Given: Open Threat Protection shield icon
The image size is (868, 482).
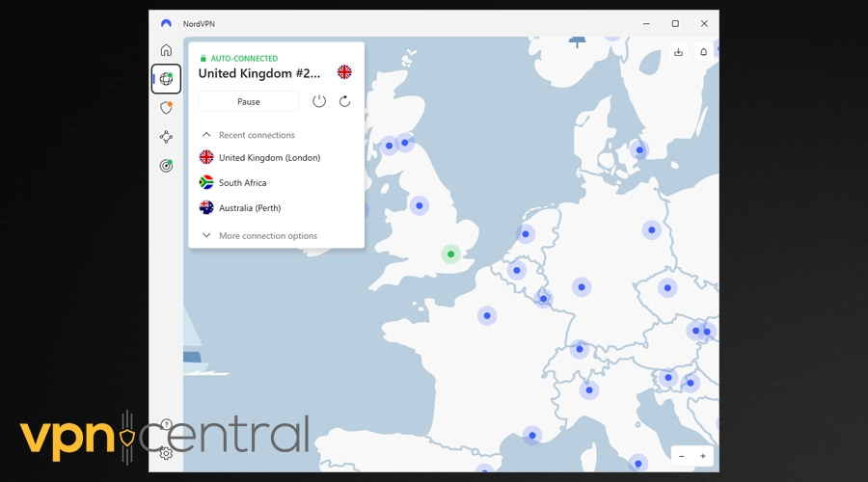Looking at the screenshot, I should 166,107.
